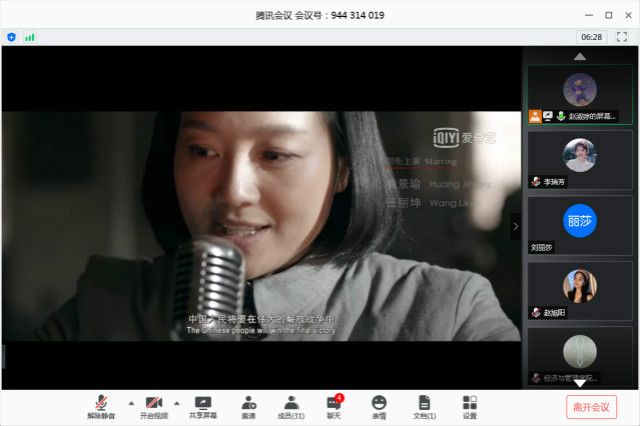Open 设置 settings from toolbar
The width and height of the screenshot is (640, 426).
(469, 405)
